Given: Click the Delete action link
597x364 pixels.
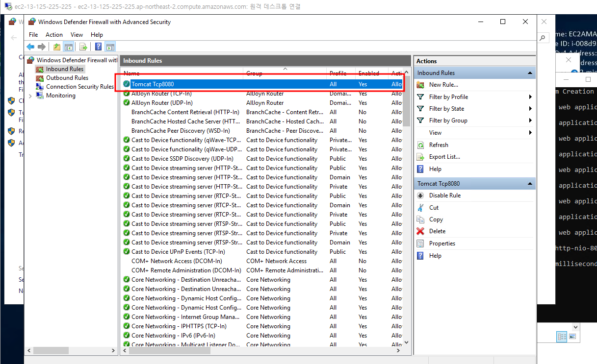Looking at the screenshot, I should click(x=437, y=231).
